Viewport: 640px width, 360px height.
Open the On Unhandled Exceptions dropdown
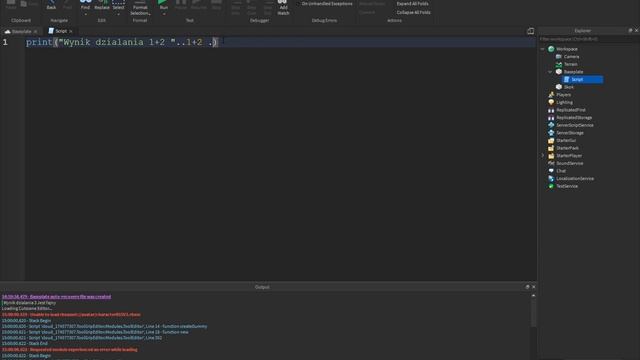coord(327,4)
